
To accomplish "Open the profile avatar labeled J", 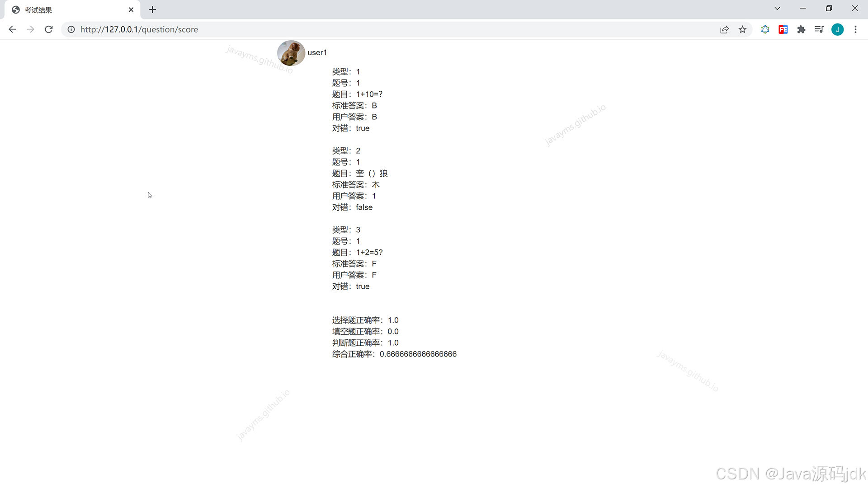I will click(x=838, y=29).
